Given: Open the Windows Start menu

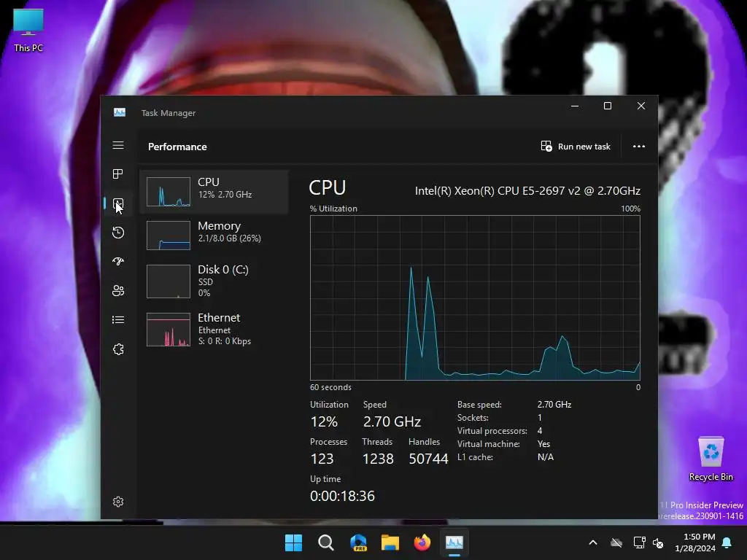Looking at the screenshot, I should click(x=293, y=542).
